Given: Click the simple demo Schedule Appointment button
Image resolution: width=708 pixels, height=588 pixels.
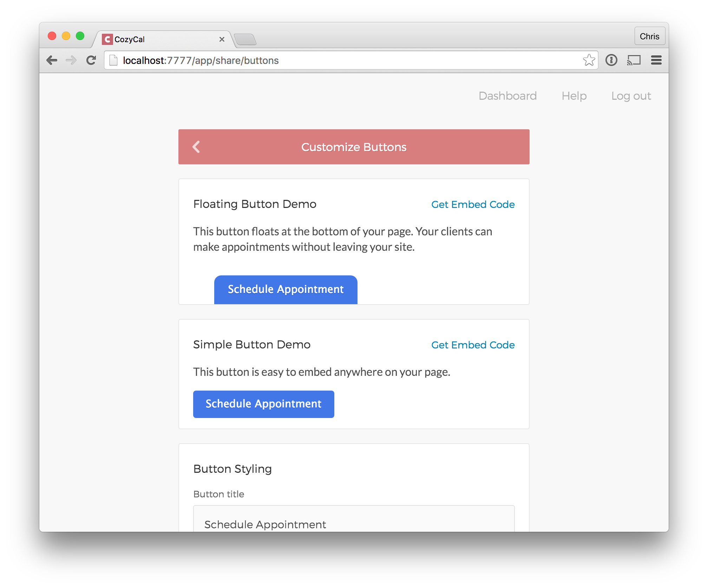Looking at the screenshot, I should click(x=264, y=404).
